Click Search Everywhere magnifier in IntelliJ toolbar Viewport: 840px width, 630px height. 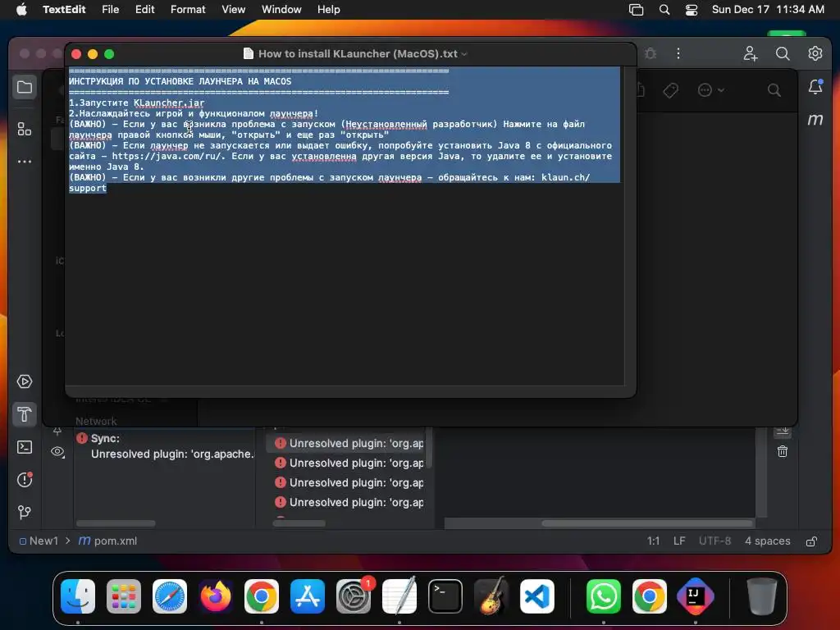click(783, 53)
